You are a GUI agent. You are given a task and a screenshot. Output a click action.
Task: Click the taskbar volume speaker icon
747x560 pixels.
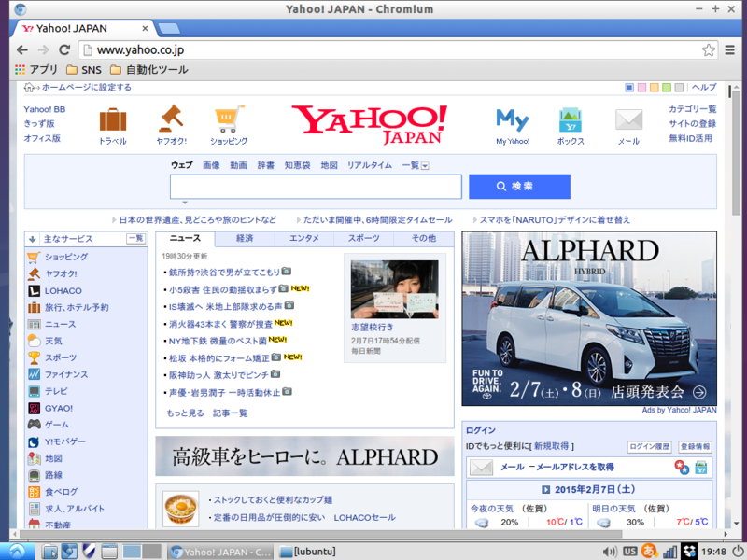610,552
